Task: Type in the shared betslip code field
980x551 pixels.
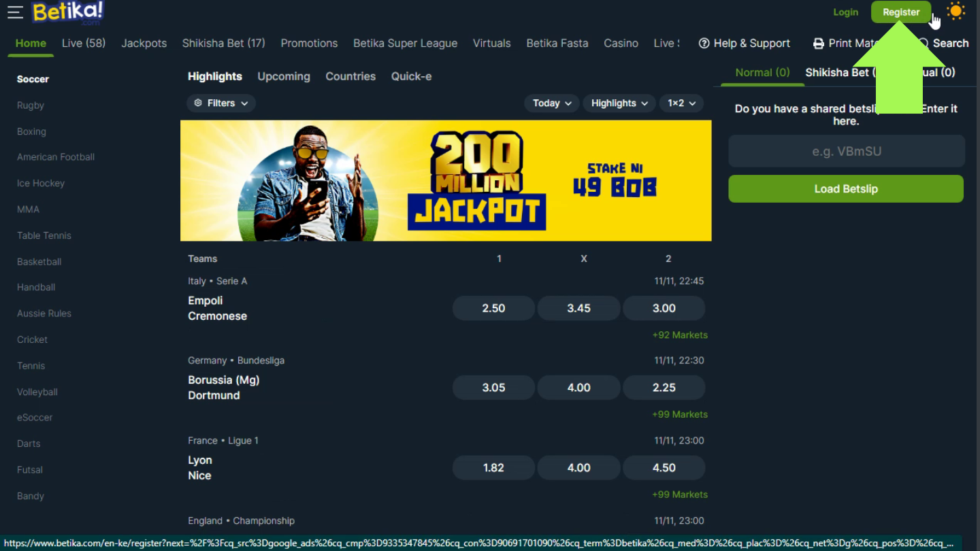Action: [x=846, y=151]
